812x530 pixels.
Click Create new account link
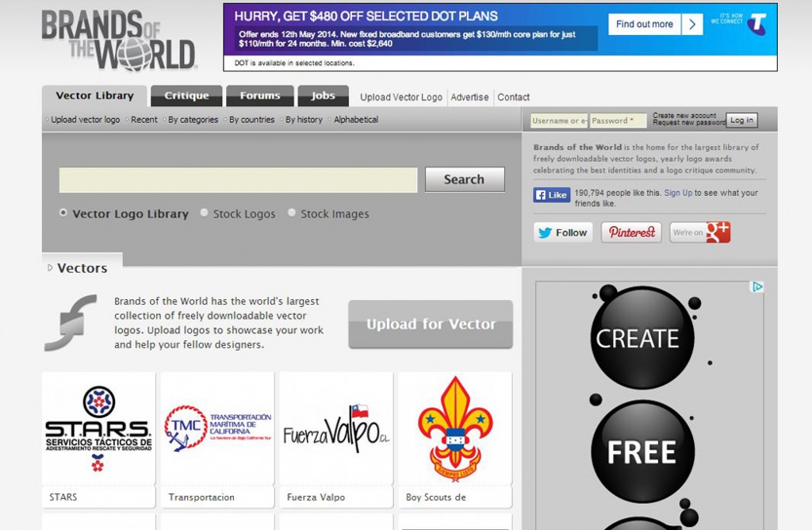pos(684,116)
